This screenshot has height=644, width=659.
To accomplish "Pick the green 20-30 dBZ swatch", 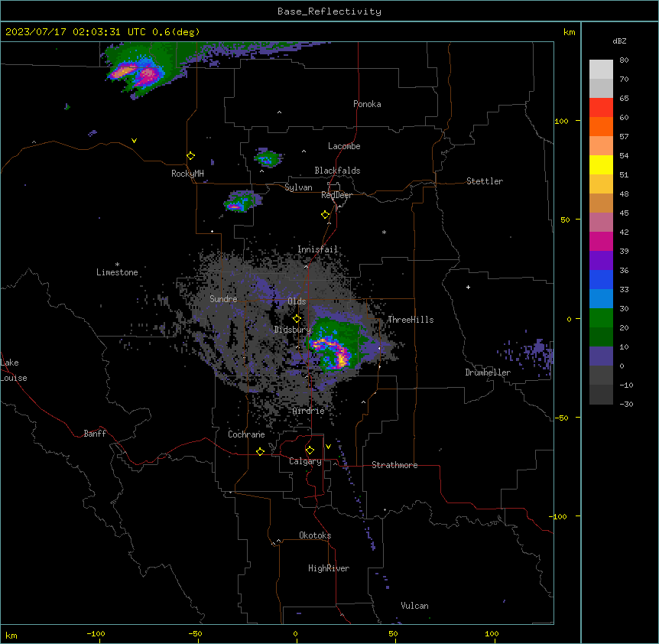I will (601, 318).
